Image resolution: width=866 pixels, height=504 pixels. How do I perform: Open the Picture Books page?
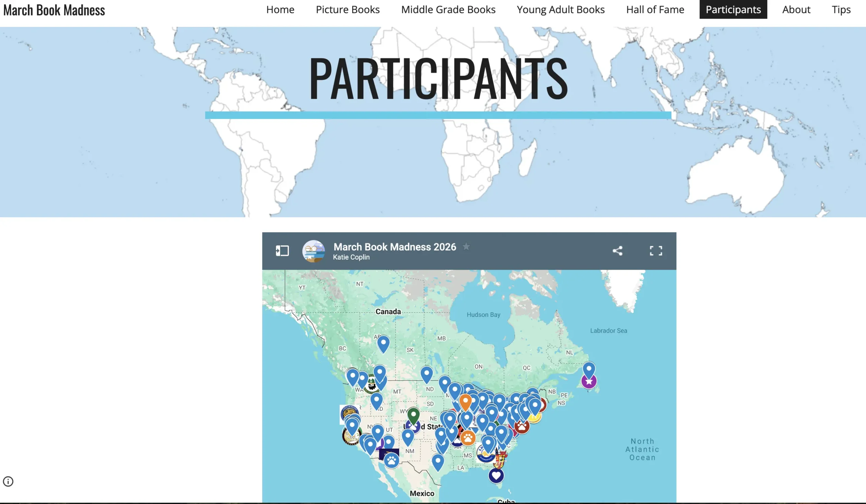tap(347, 9)
